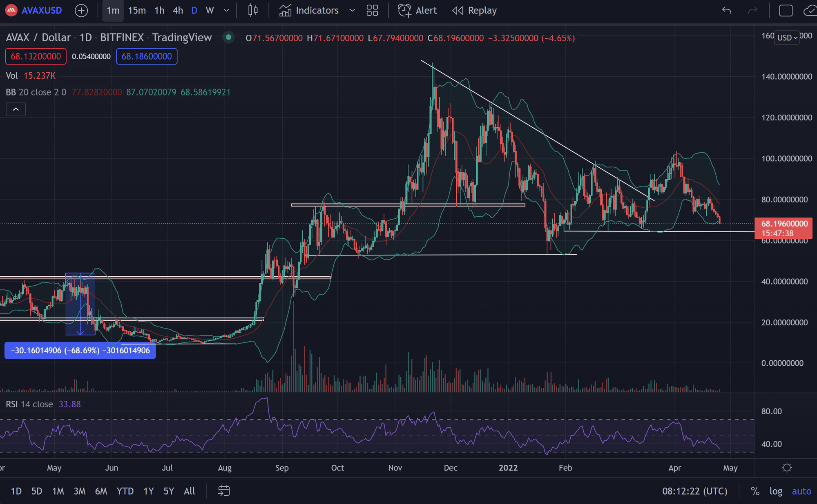817x504 pixels.
Task: Toggle the auto scale option
Action: pos(801,491)
